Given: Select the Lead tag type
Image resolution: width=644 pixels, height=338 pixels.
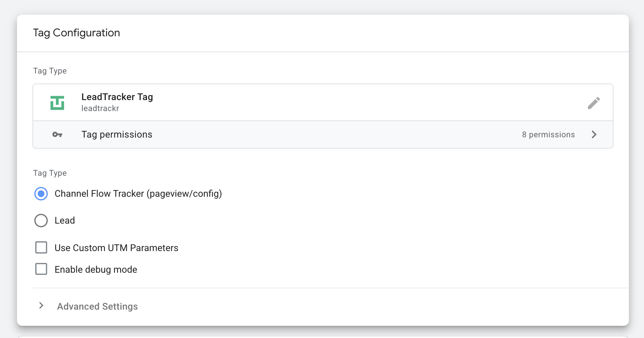Looking at the screenshot, I should pos(41,221).
